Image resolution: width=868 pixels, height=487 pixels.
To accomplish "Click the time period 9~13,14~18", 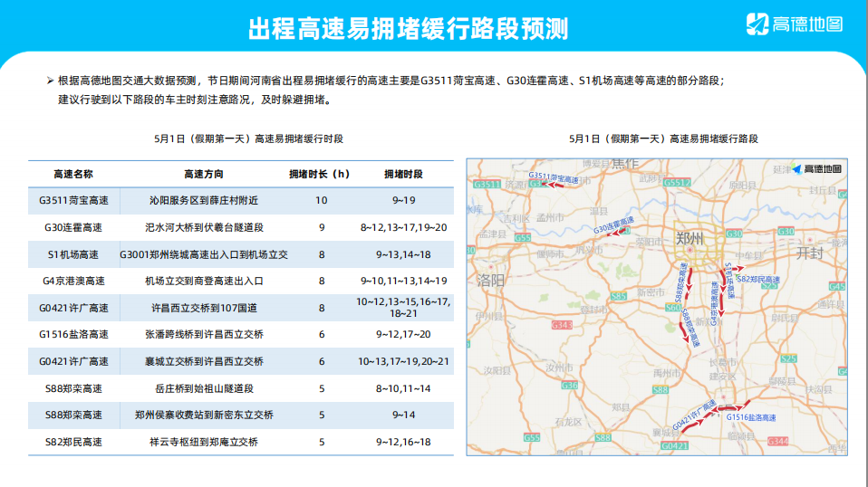I will [403, 254].
